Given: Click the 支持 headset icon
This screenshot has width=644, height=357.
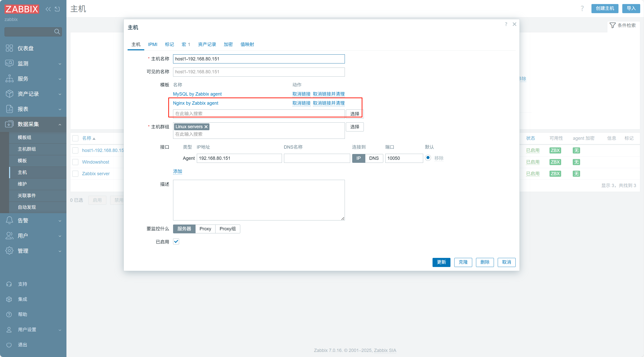Looking at the screenshot, I should [9, 284].
